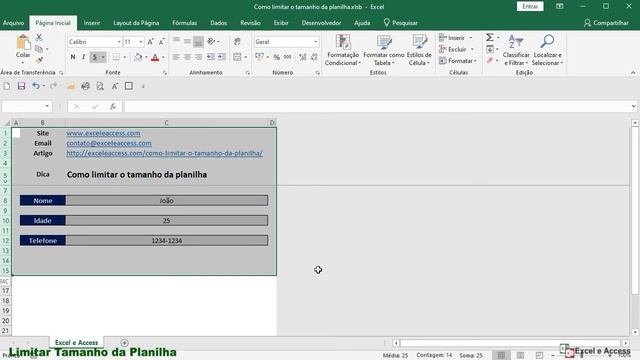Open www.exceleaccess.com link
This screenshot has height=360, width=640.
tap(103, 133)
